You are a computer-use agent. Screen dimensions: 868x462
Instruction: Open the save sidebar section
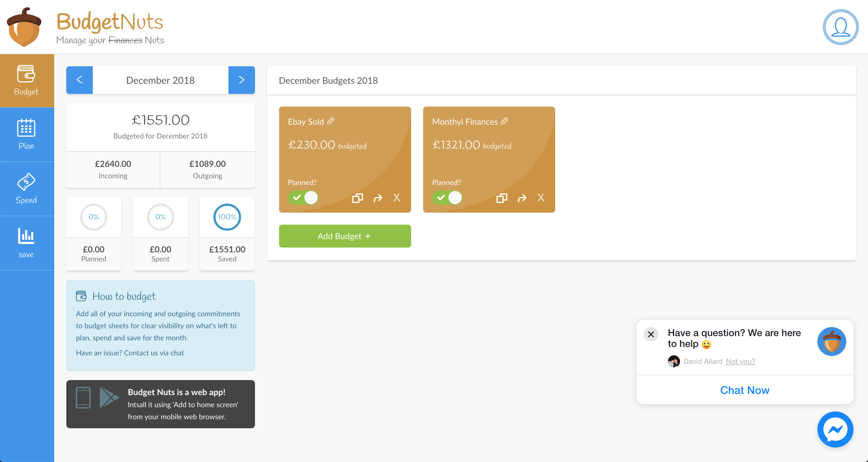coord(27,243)
